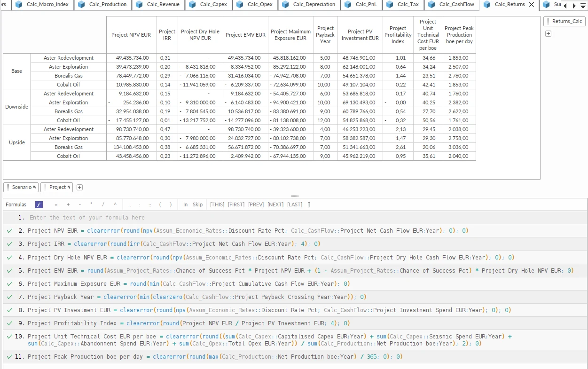Click the cube icon on Calc_PnL tab
This screenshot has width=588, height=369.
(348, 5)
